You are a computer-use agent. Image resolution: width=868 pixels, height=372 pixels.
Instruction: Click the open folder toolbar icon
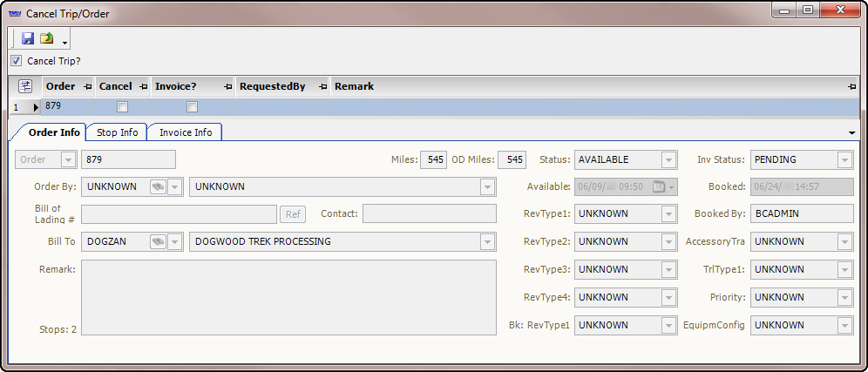[x=47, y=38]
